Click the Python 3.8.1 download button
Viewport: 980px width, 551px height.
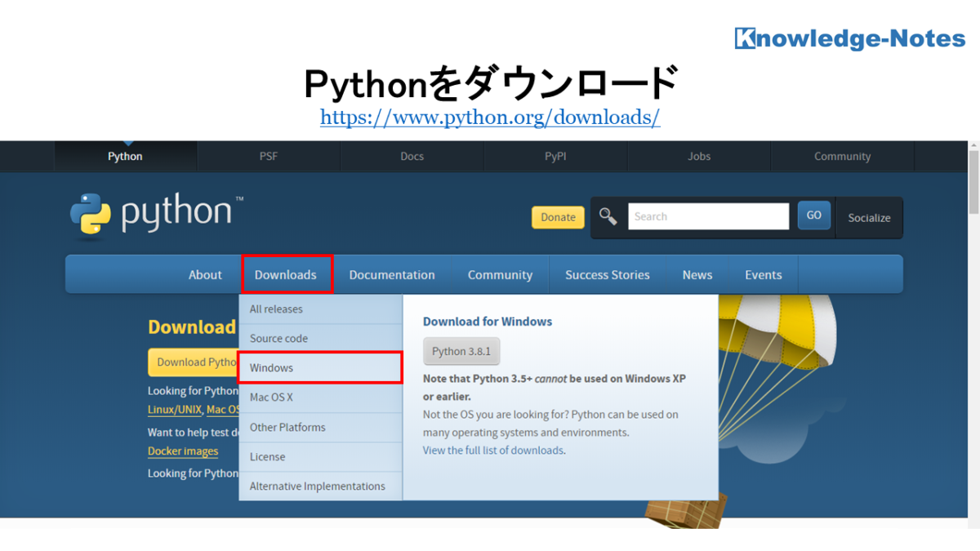[461, 351]
